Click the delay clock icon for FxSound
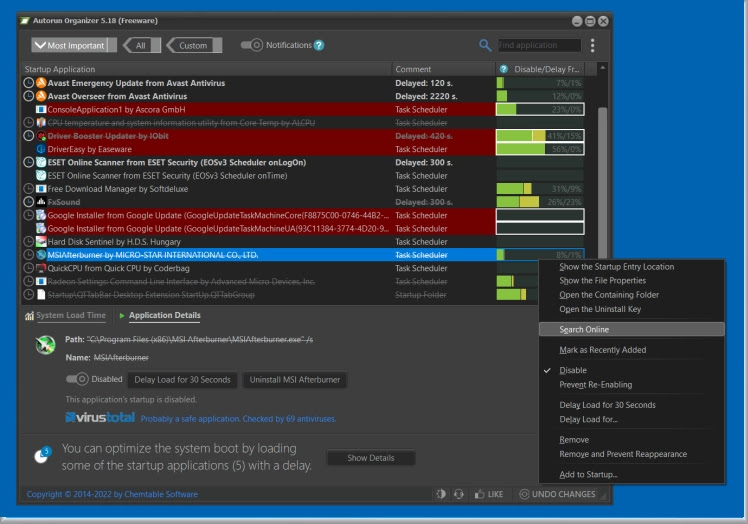Viewport: 748px width, 524px height. (29, 202)
